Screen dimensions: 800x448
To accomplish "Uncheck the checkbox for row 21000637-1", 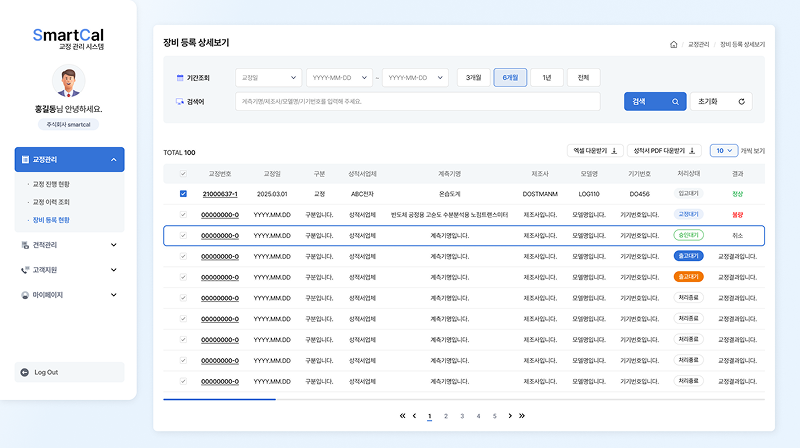I will (x=183, y=194).
